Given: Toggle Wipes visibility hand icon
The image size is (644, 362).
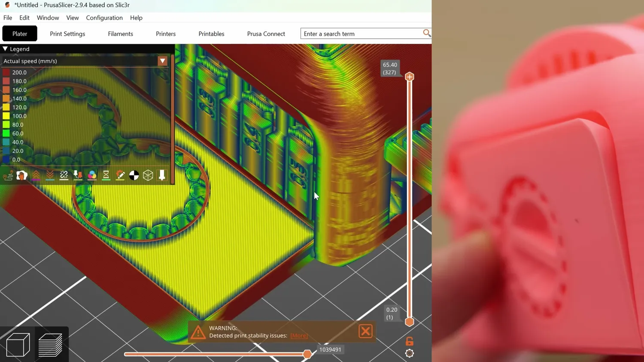Looking at the screenshot, I should tap(22, 175).
